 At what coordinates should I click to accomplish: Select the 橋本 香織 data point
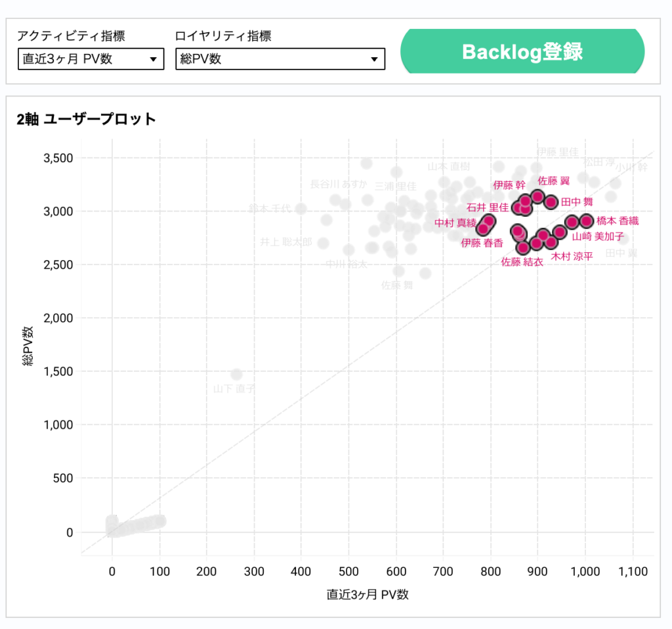click(587, 221)
